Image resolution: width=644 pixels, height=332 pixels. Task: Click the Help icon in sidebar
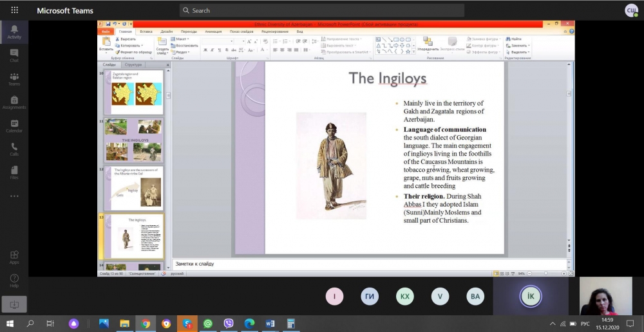pos(14,280)
